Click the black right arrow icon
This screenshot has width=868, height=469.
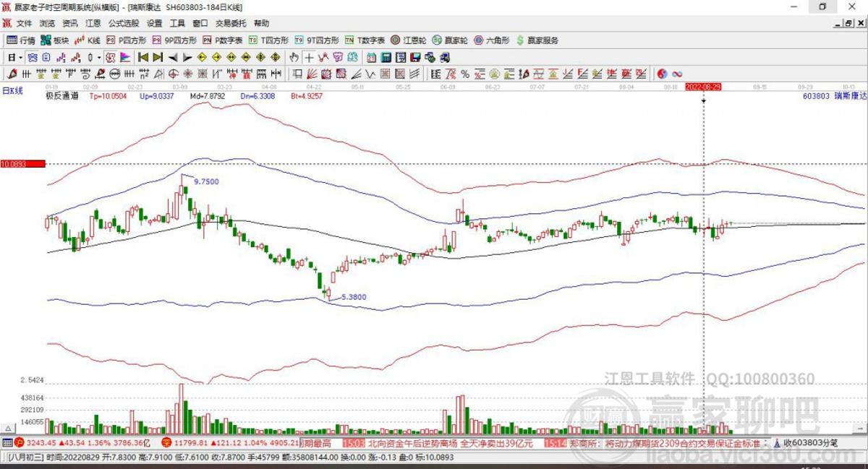(x=187, y=57)
